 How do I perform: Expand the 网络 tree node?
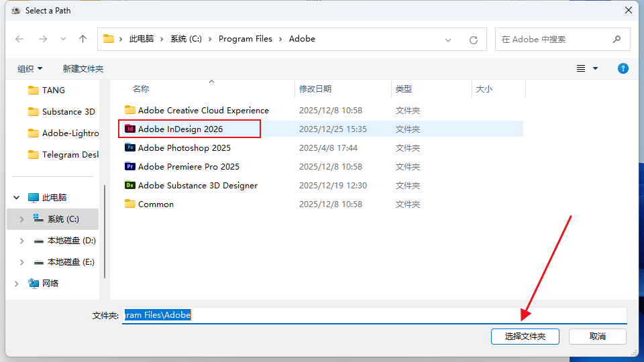[16, 283]
